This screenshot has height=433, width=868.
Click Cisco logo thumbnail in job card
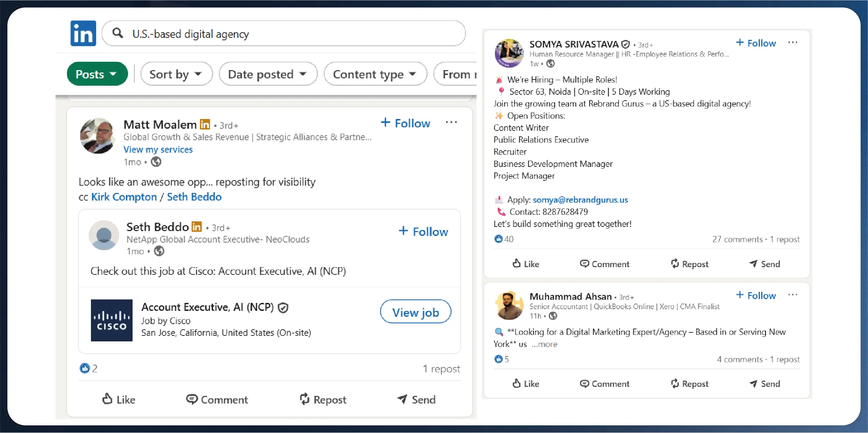point(111,320)
